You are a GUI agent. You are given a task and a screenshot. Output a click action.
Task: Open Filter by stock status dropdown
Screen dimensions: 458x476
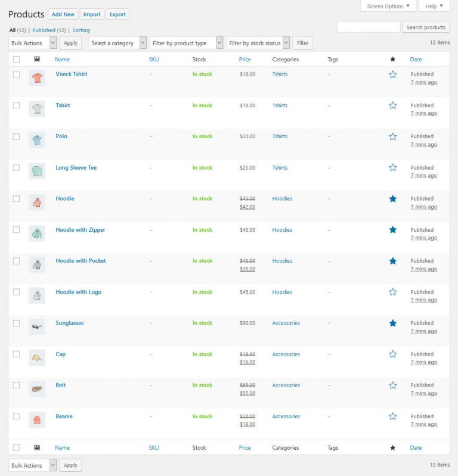[258, 43]
